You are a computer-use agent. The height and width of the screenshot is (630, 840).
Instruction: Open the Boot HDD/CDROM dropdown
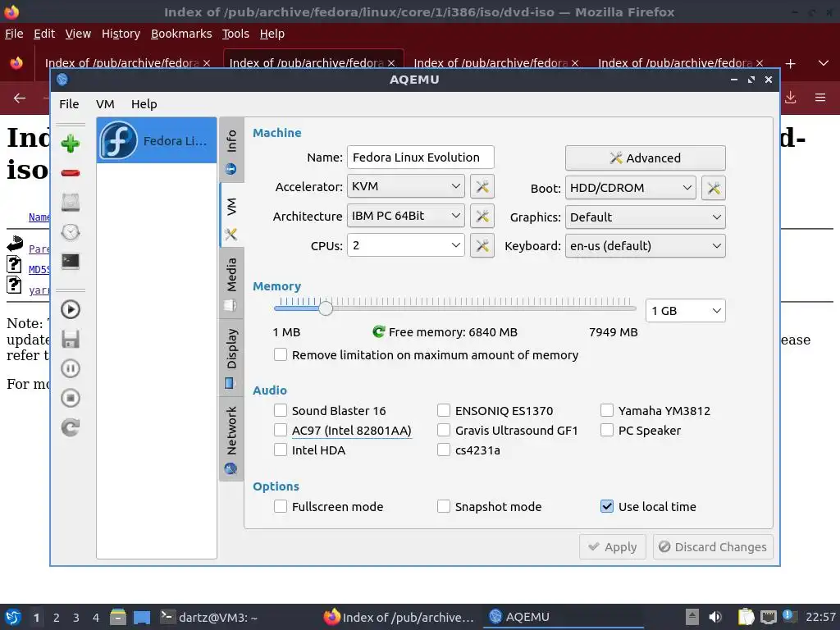631,188
